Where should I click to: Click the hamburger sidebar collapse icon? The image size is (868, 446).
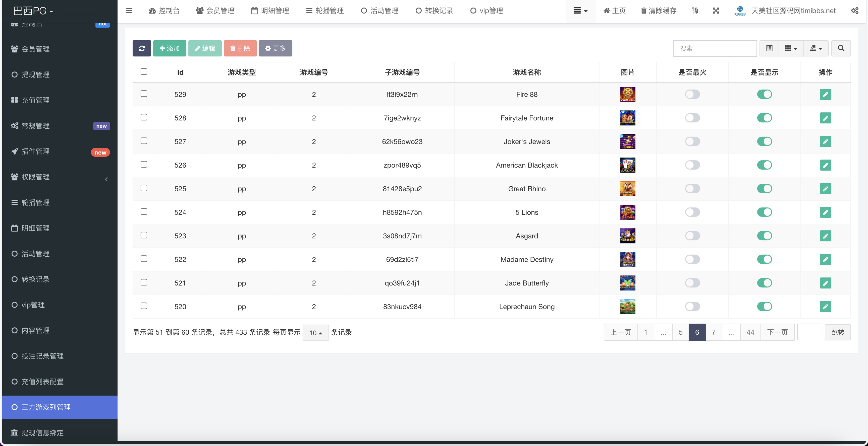[129, 11]
